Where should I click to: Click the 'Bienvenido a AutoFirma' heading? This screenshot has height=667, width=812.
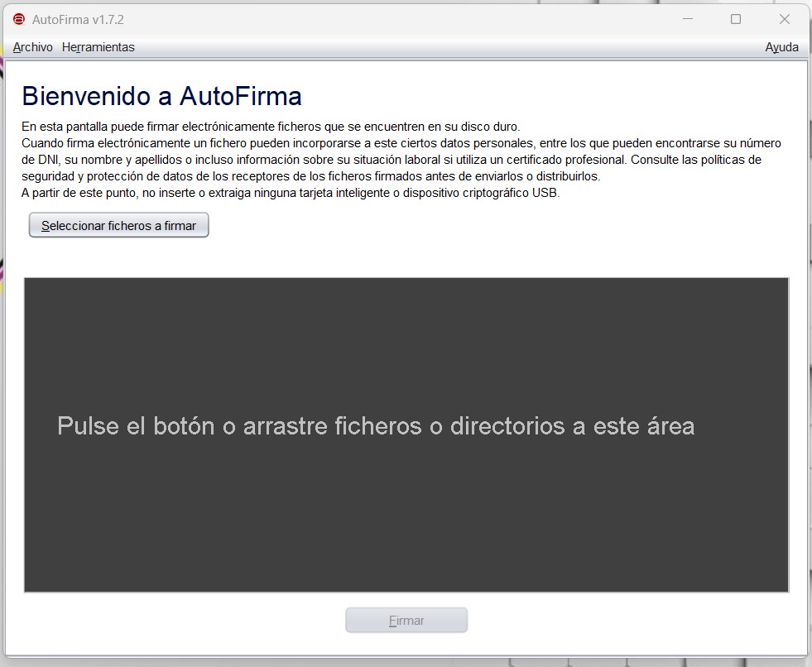[x=161, y=96]
